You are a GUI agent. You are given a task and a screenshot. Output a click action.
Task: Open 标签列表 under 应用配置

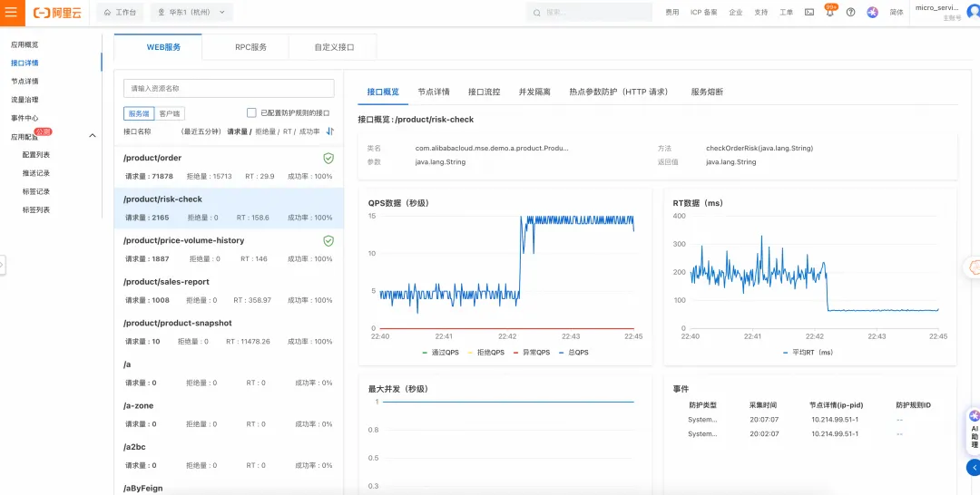pos(36,209)
